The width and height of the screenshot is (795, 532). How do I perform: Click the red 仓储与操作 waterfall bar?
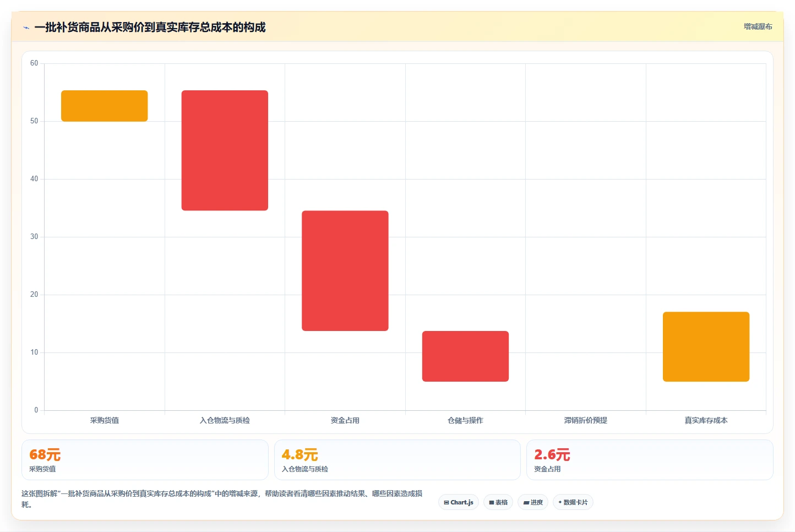[x=465, y=356]
